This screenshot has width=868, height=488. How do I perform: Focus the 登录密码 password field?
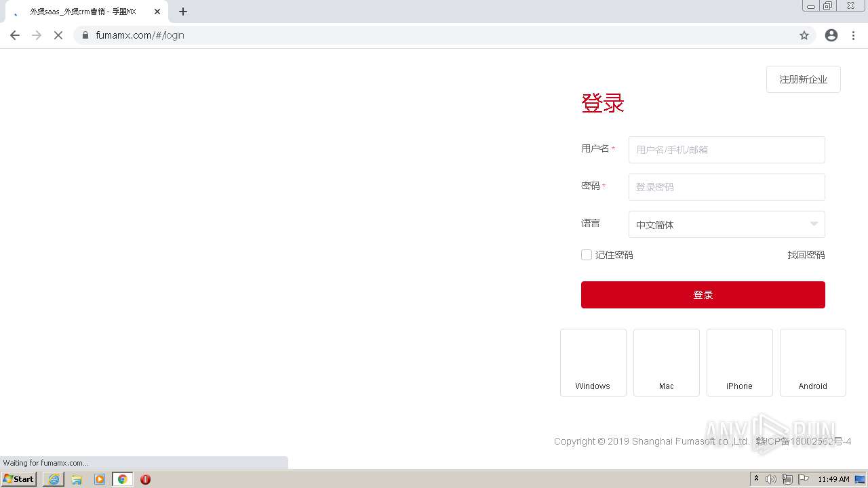727,187
